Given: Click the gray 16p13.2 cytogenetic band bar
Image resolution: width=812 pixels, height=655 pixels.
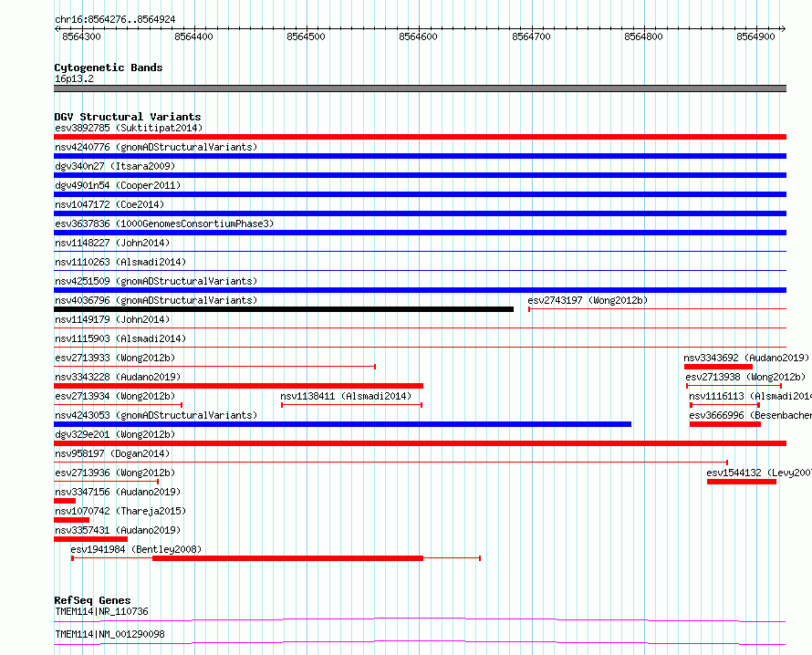Looking at the screenshot, I should coord(420,88).
